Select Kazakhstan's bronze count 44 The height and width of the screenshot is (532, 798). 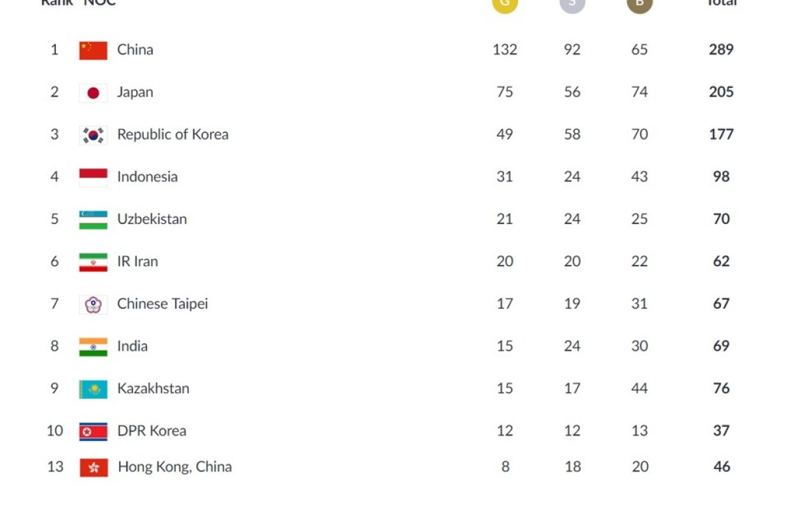pyautogui.click(x=640, y=388)
